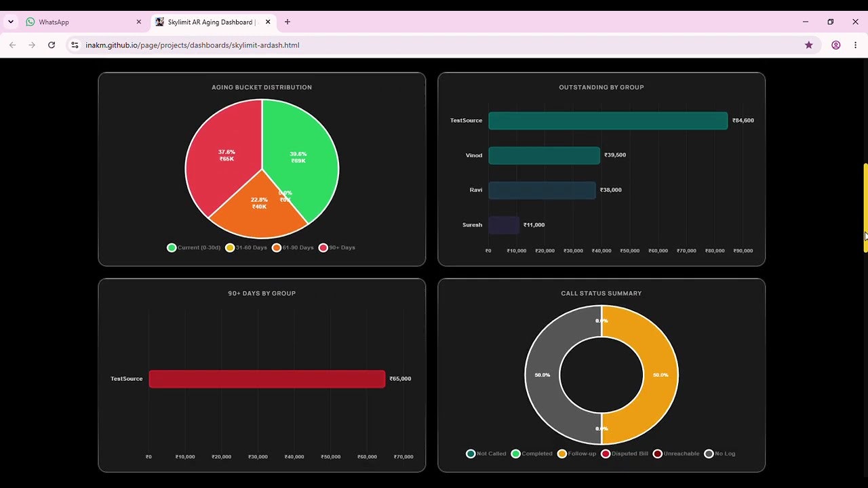Toggle Disputed Bill legend item

pyautogui.click(x=625, y=453)
